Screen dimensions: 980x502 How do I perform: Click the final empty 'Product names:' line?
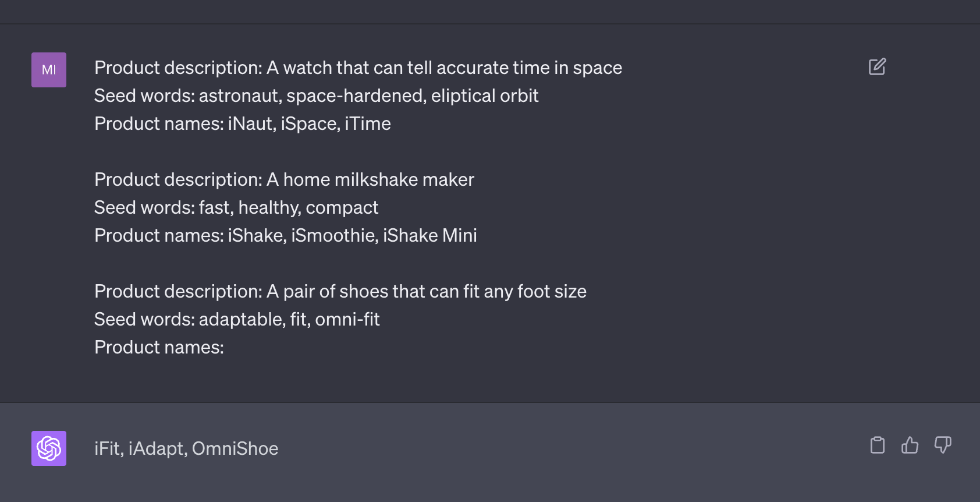point(159,348)
